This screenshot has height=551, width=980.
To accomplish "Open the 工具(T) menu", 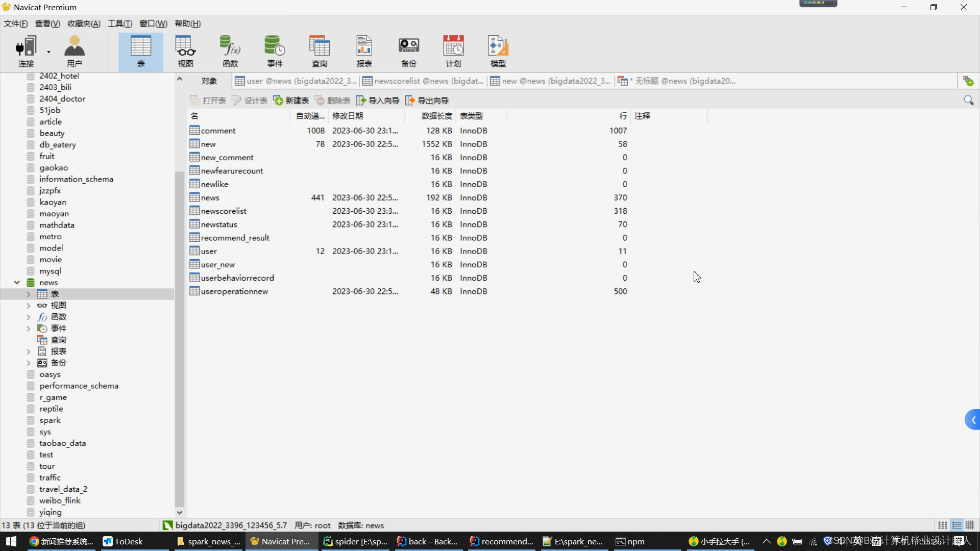I will click(x=119, y=23).
